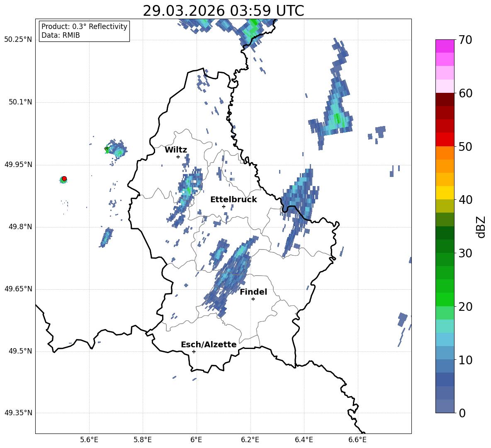Click the 6°E longitude label
491x448 pixels.
[x=196, y=440]
